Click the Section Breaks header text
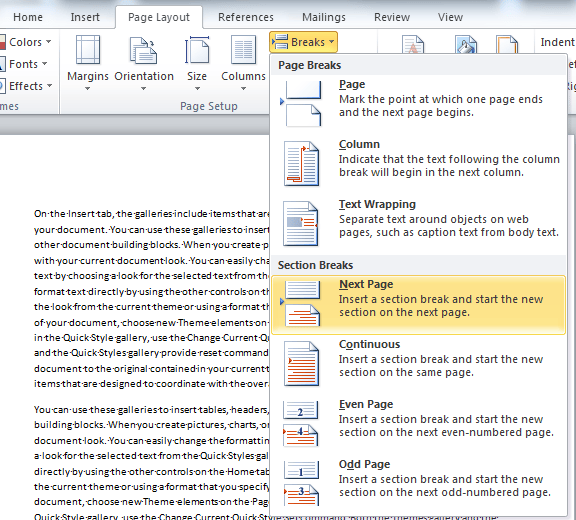The width and height of the screenshot is (576, 520). 315,265
